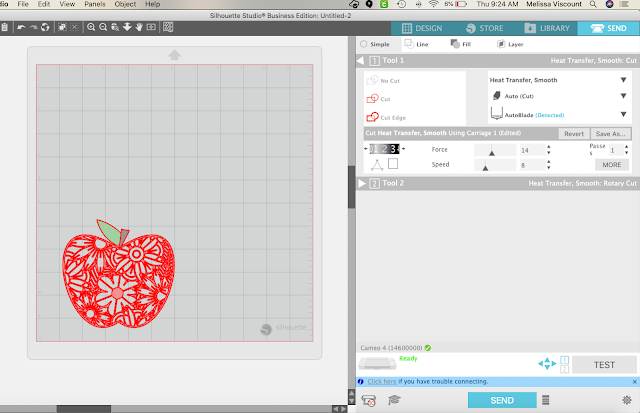Select the Simple action mode

point(375,44)
